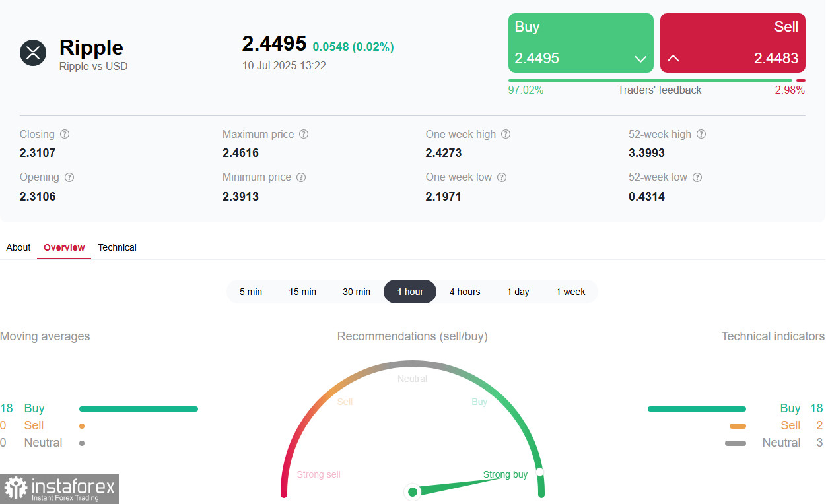Click the One week high info icon
The height and width of the screenshot is (504, 826).
coord(506,134)
